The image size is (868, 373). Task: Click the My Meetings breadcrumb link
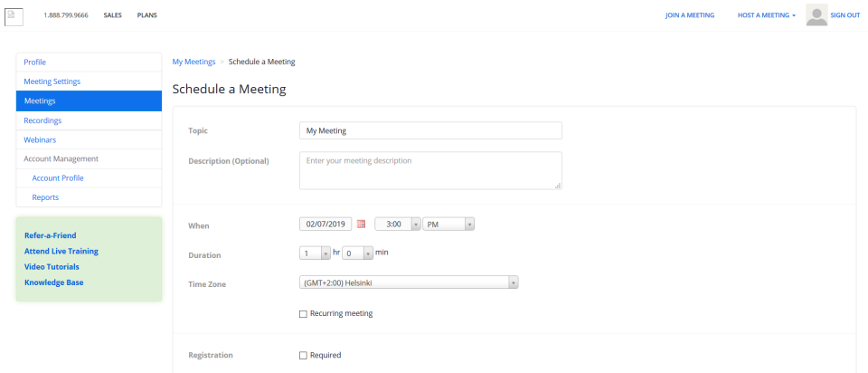click(193, 62)
